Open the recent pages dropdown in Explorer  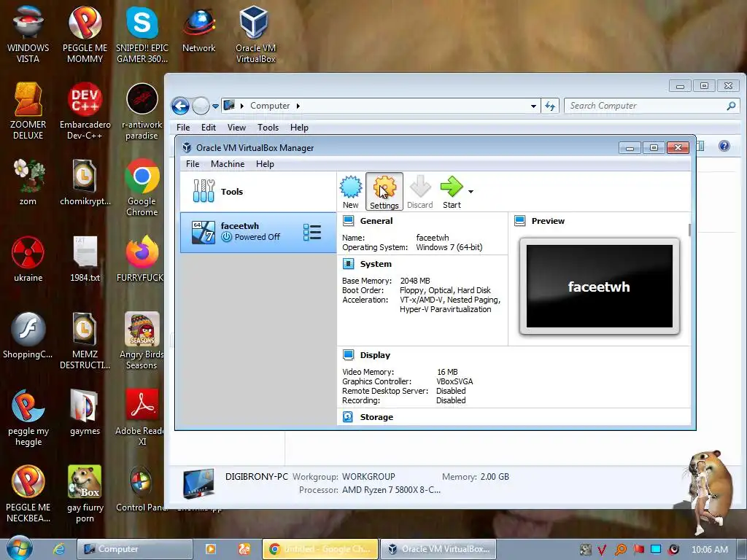pyautogui.click(x=215, y=106)
